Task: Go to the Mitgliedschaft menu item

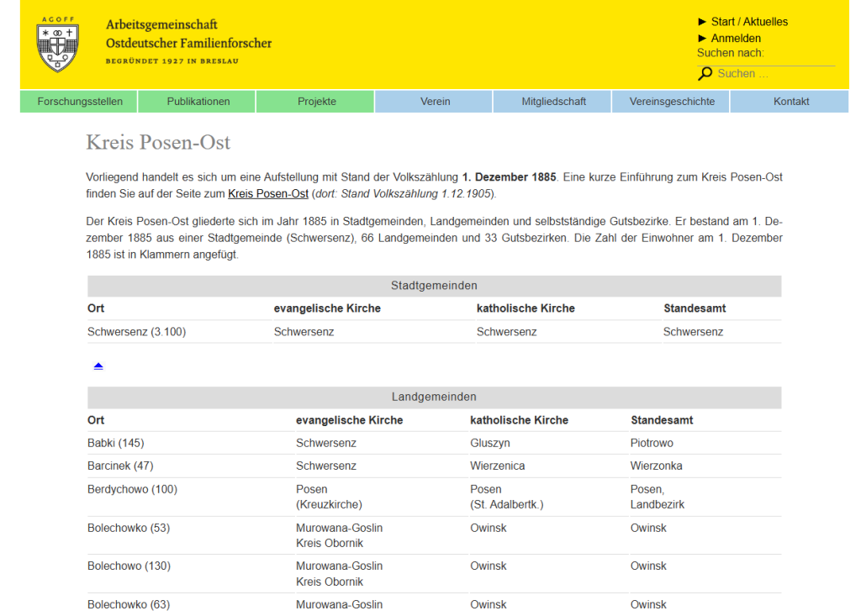Action: (x=553, y=102)
